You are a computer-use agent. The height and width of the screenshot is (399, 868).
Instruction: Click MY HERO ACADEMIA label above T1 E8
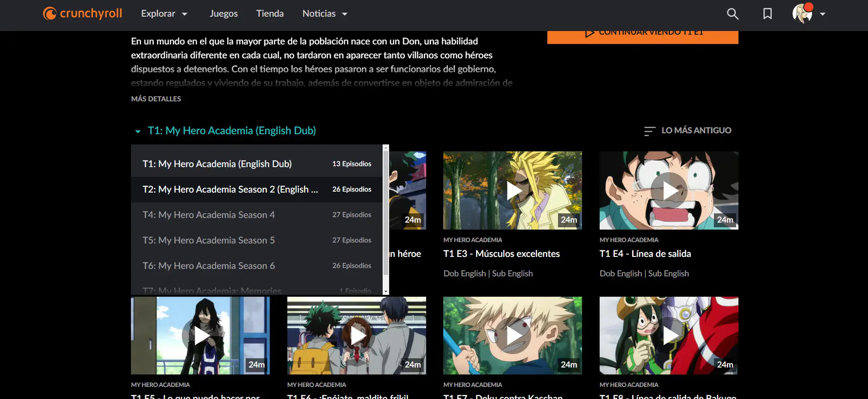[629, 385]
